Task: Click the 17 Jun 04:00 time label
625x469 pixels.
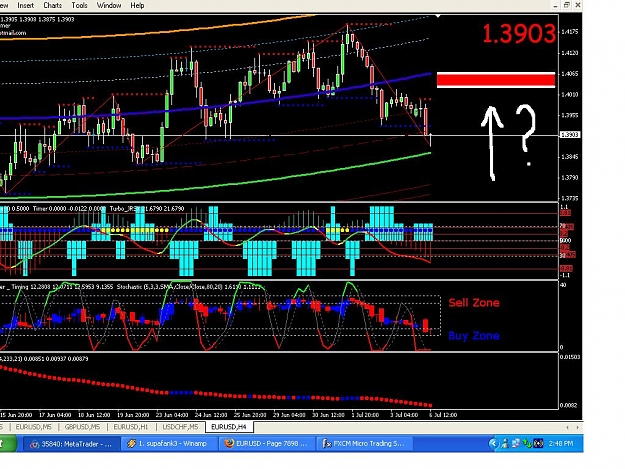Action: click(55, 415)
